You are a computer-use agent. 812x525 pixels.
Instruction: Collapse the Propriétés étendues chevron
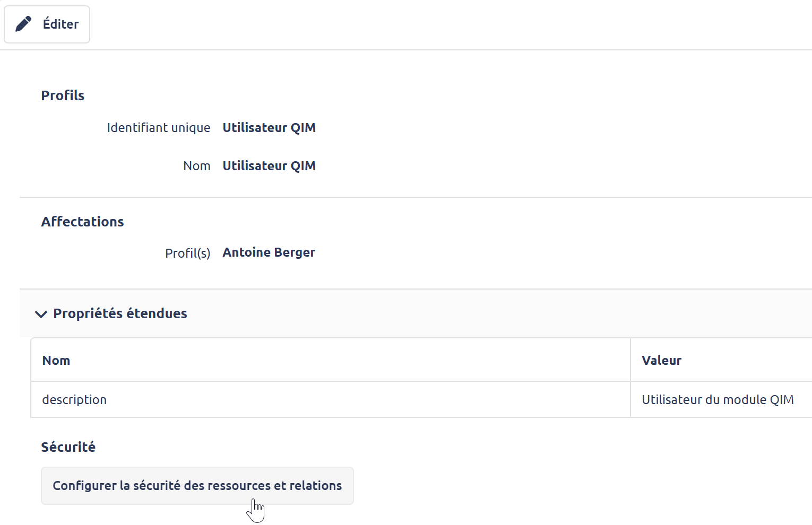41,314
